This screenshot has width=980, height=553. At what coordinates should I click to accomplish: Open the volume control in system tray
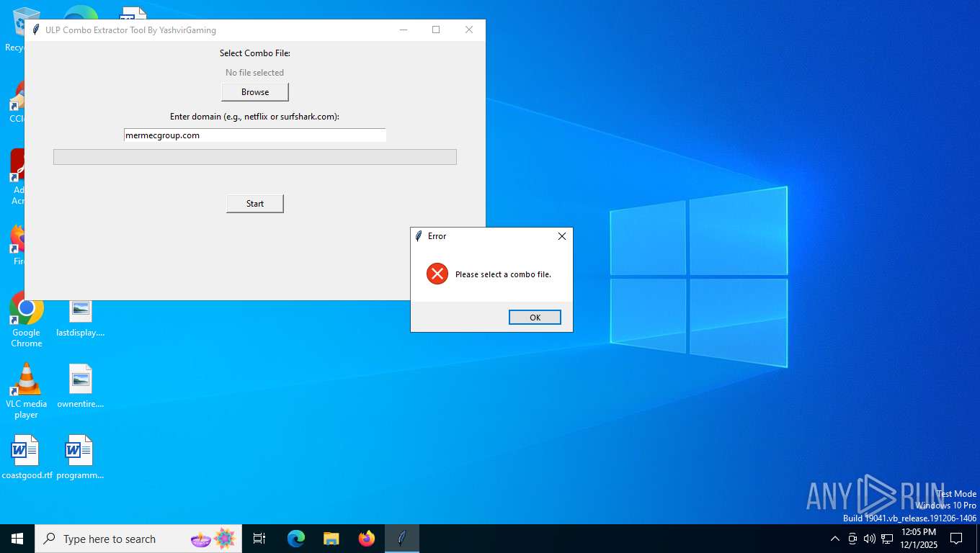coord(870,539)
